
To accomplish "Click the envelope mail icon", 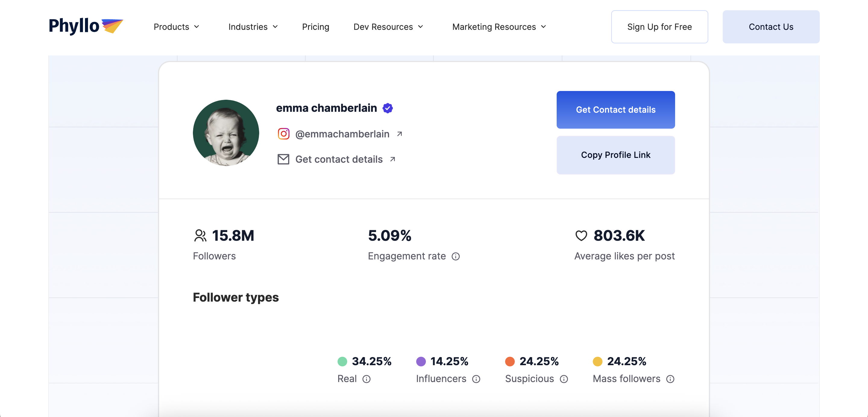I will [283, 159].
